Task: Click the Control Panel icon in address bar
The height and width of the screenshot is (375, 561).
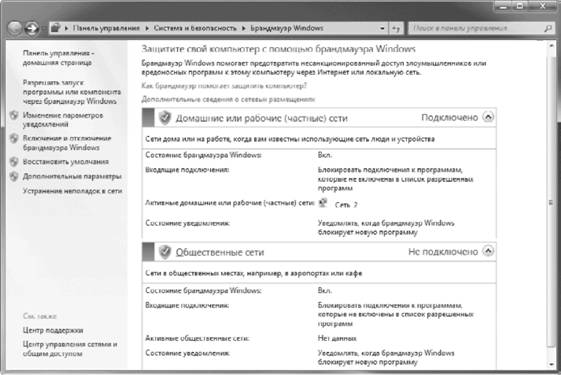Action: [55, 28]
